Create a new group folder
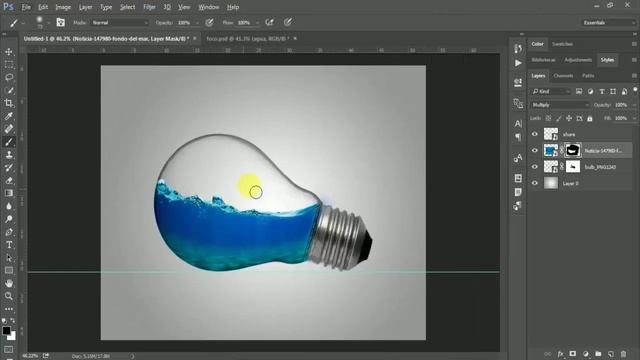 click(598, 354)
